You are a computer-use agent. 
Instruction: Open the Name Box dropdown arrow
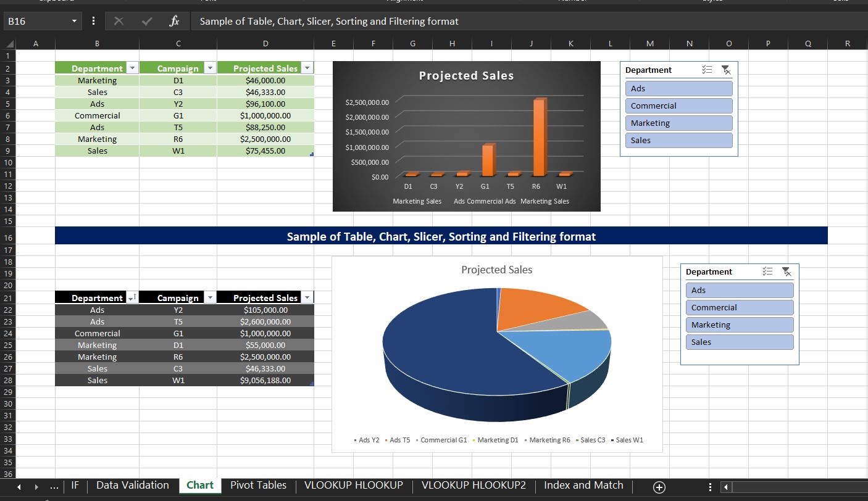tap(75, 22)
